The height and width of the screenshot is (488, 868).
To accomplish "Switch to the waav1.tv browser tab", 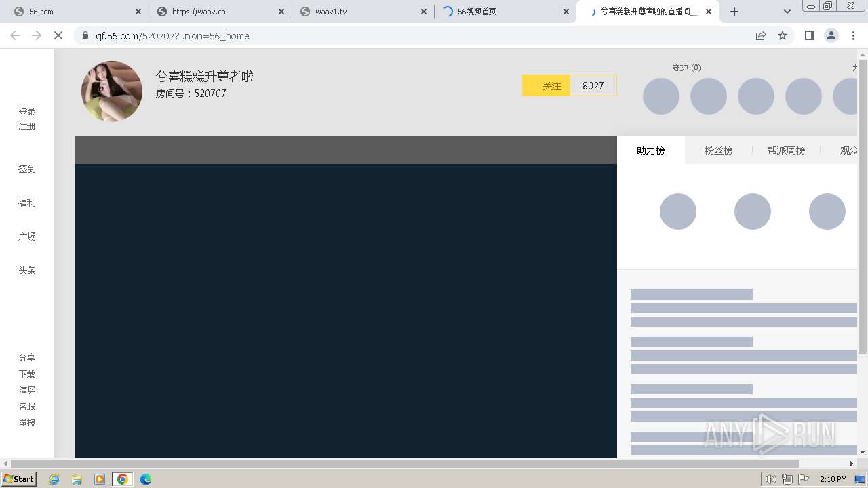I will [363, 12].
